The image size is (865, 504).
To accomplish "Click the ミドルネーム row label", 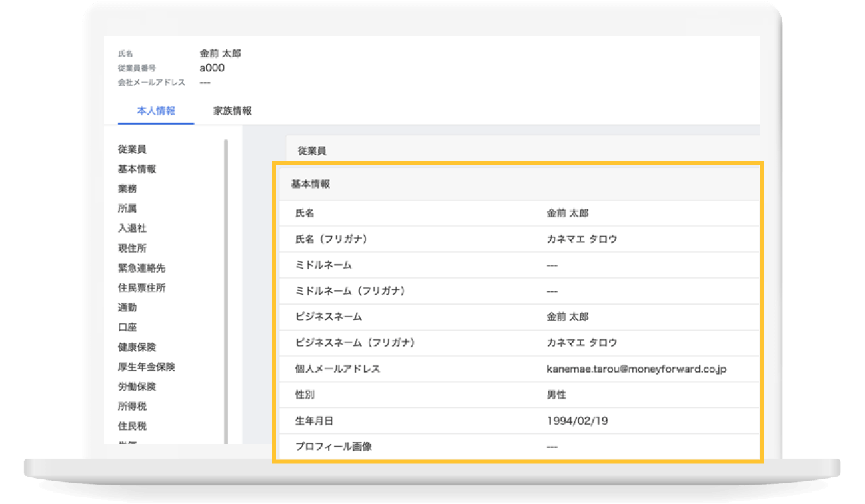I will [323, 265].
